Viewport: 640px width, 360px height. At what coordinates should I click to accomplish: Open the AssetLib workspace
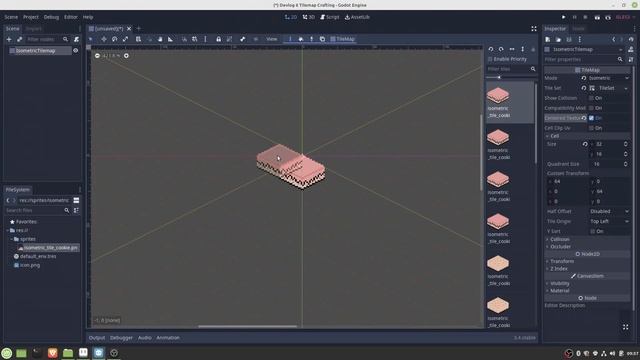click(x=357, y=17)
